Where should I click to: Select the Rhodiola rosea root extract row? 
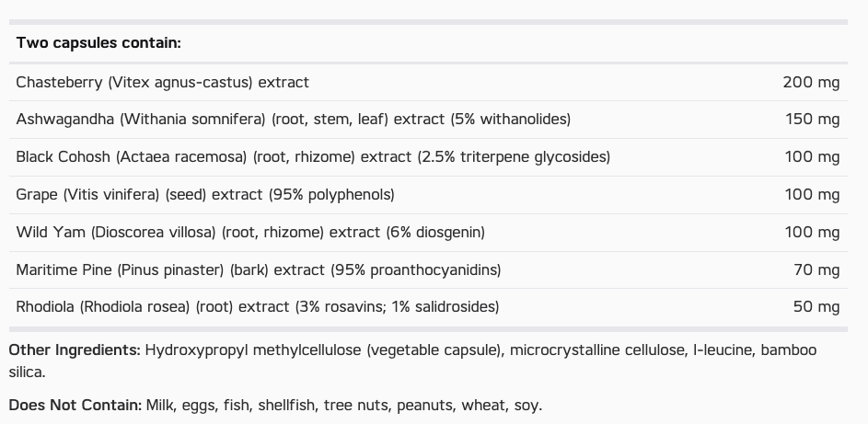click(428, 307)
